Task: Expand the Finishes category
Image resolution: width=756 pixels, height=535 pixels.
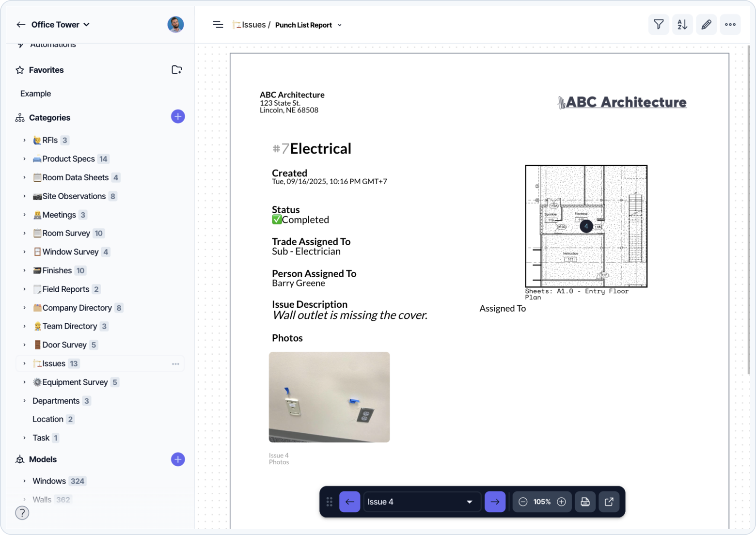Action: tap(24, 270)
